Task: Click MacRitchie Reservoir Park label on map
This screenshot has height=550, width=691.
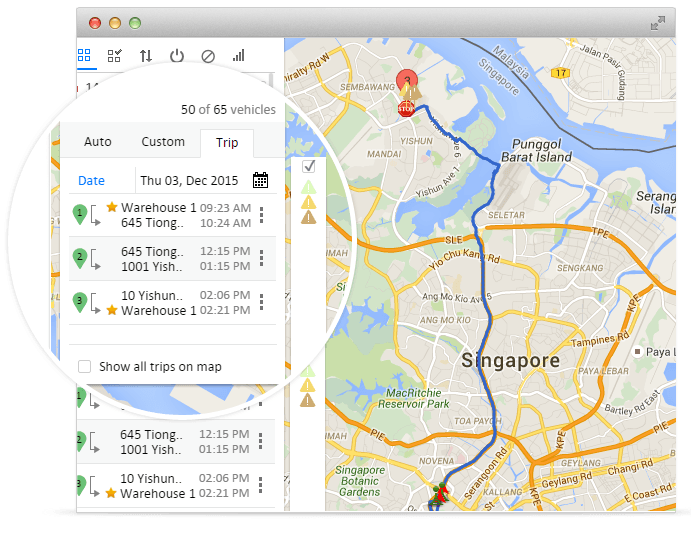Action: coord(413,398)
